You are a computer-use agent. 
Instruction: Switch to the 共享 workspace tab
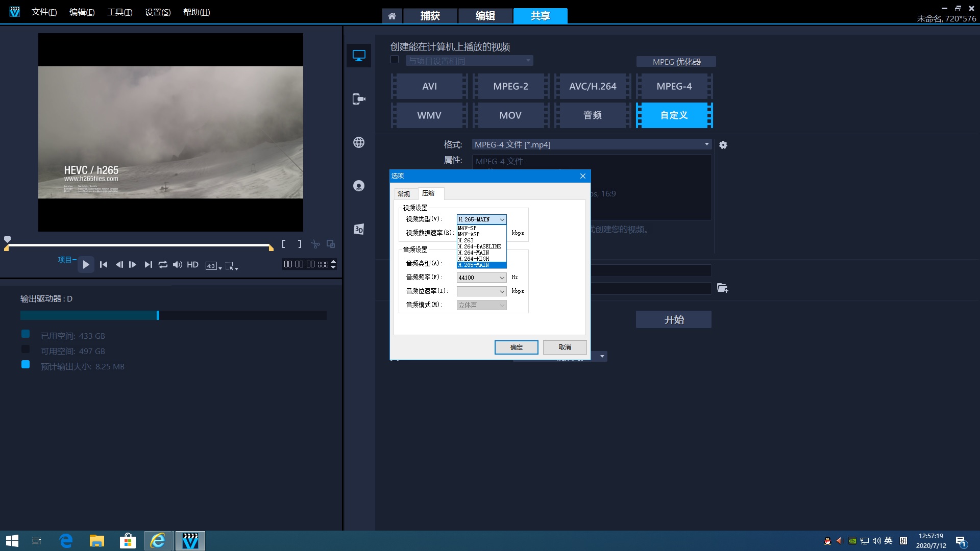pyautogui.click(x=540, y=16)
